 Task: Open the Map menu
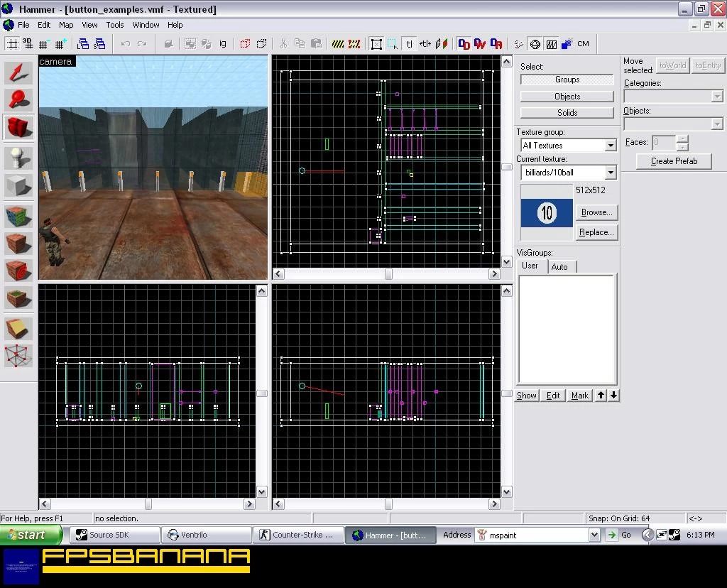click(x=66, y=25)
